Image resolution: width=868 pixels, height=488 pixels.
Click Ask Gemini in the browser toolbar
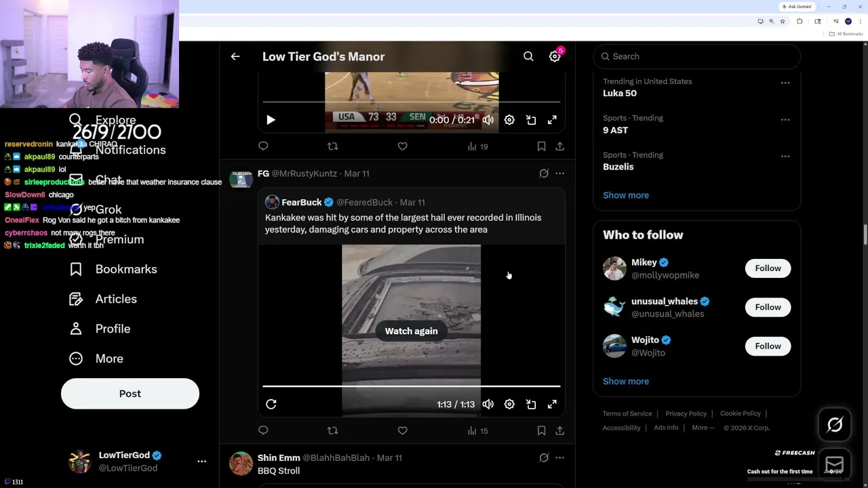[797, 7]
